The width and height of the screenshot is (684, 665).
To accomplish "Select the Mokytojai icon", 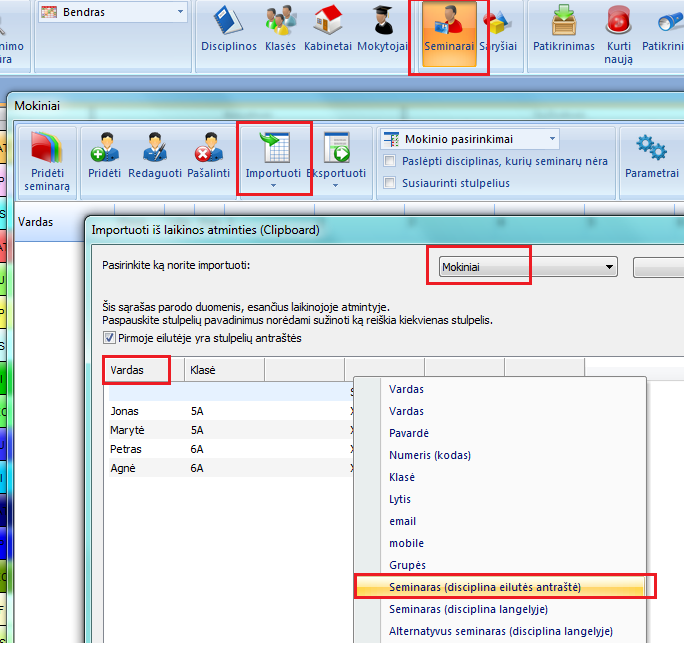I will point(382,30).
